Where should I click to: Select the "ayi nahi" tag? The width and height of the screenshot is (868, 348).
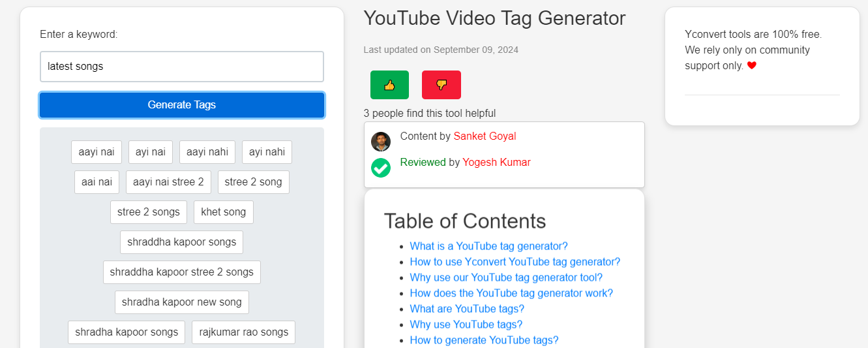point(267,152)
